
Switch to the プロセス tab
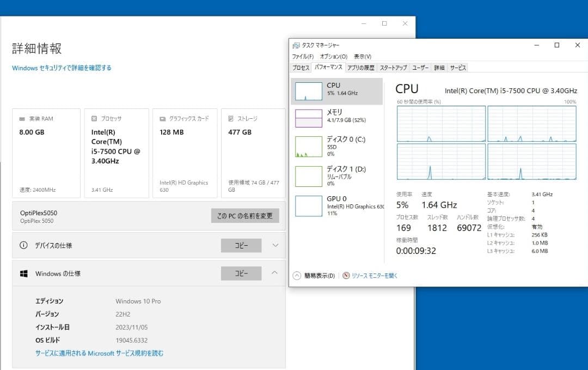(x=301, y=68)
